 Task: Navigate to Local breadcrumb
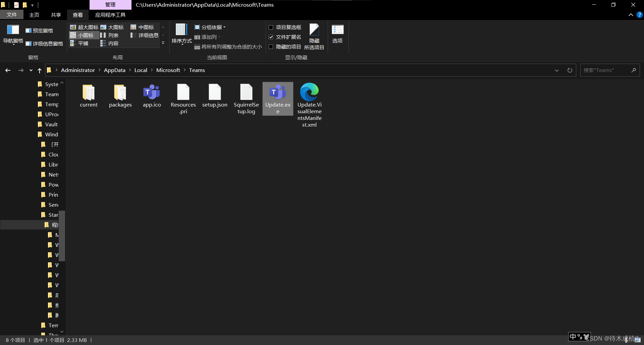coord(141,70)
